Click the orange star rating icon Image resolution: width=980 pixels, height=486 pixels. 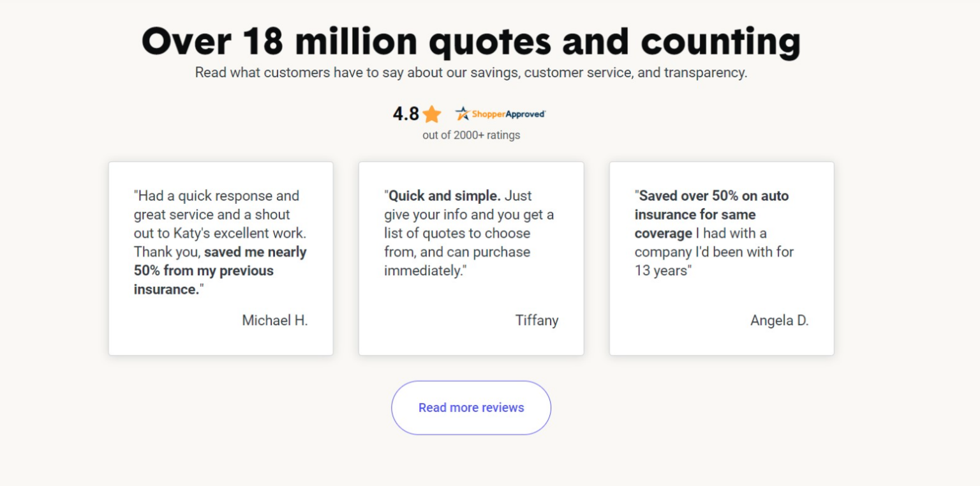click(x=433, y=114)
